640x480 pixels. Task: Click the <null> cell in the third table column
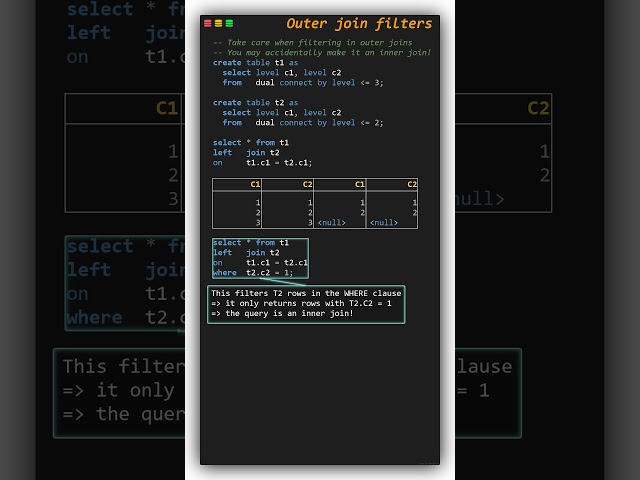pyautogui.click(x=331, y=222)
